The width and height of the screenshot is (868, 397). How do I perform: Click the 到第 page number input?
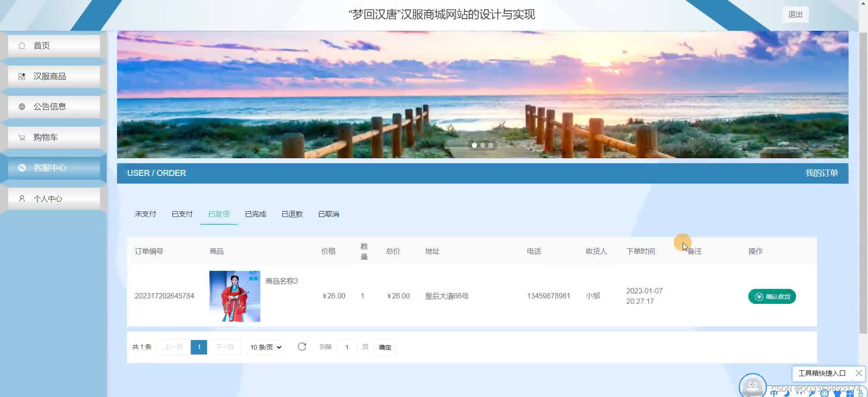tap(347, 347)
